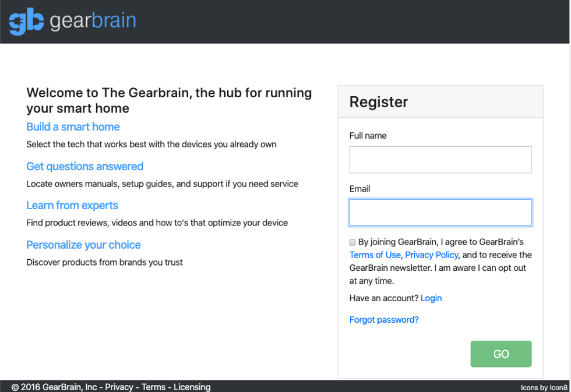571x392 pixels.
Task: Click the Register panel heading
Action: tap(379, 102)
